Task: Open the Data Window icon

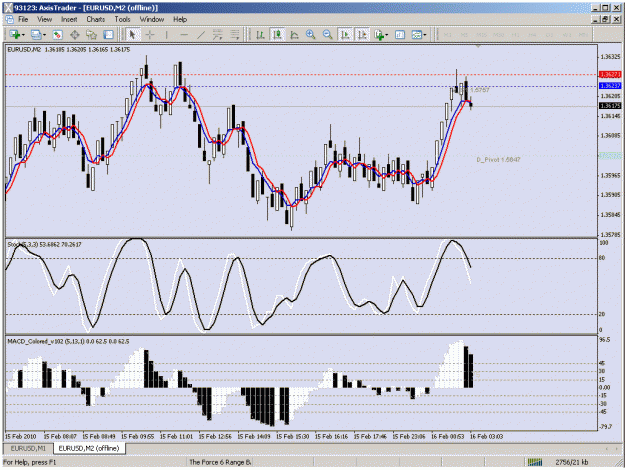Action: 75,35
